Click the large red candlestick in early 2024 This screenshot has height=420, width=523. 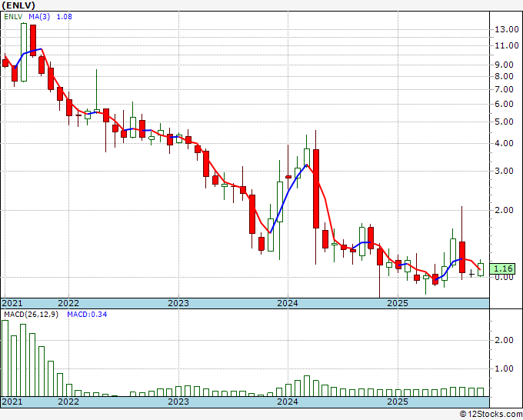(315, 188)
